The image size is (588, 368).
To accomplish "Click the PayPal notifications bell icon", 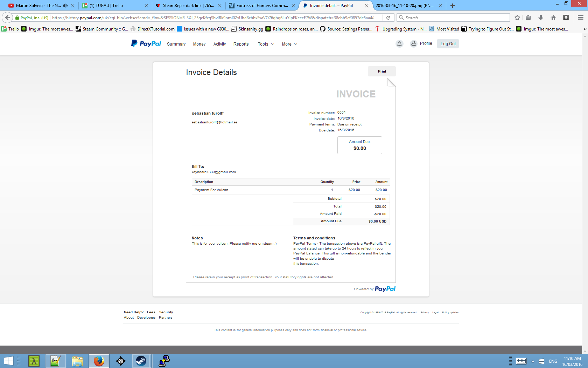I will click(x=399, y=44).
